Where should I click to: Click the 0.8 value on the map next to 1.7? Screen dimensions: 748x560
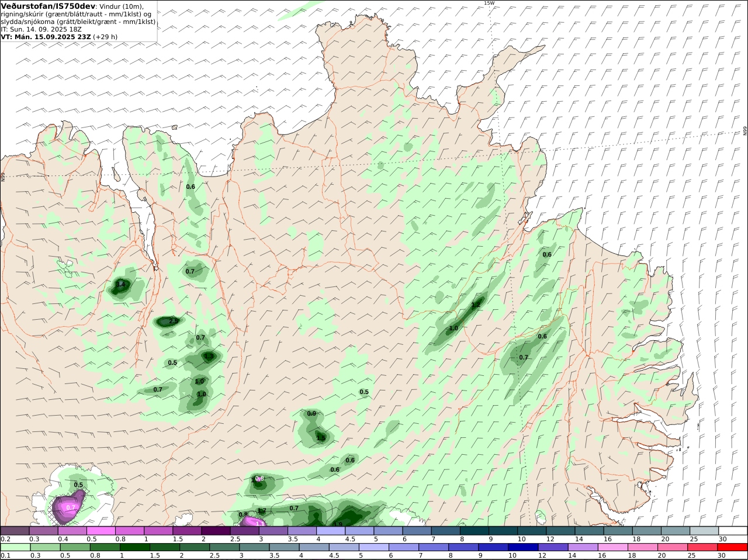pyautogui.click(x=243, y=515)
